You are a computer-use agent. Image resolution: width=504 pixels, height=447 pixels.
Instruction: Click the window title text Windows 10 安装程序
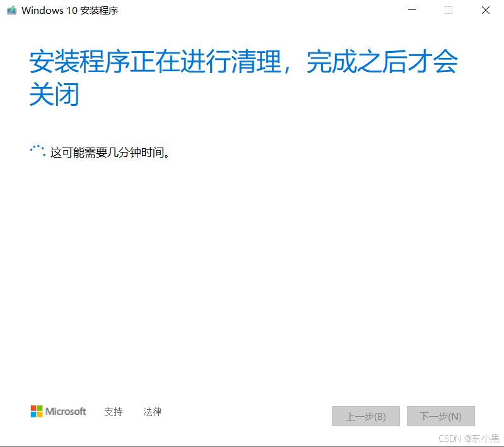pyautogui.click(x=70, y=11)
